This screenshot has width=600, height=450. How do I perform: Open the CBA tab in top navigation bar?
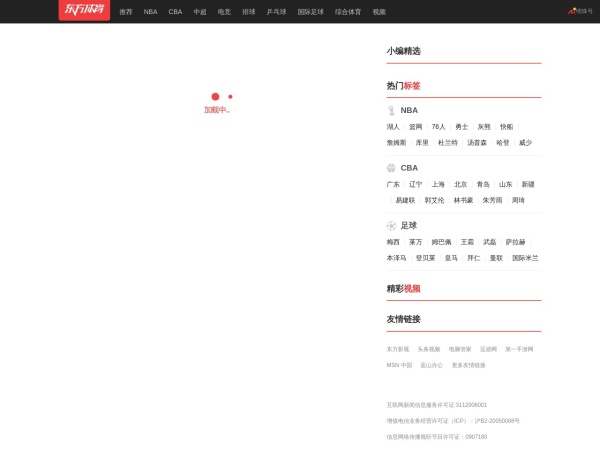point(175,12)
